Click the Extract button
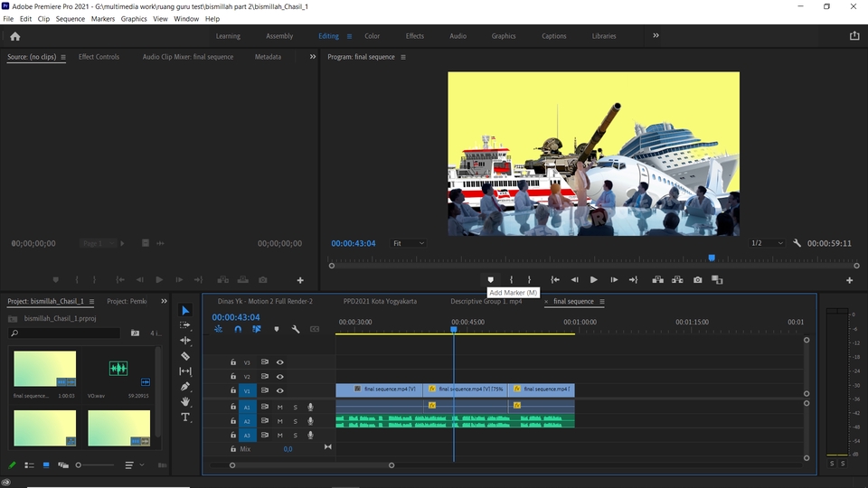 [677, 280]
